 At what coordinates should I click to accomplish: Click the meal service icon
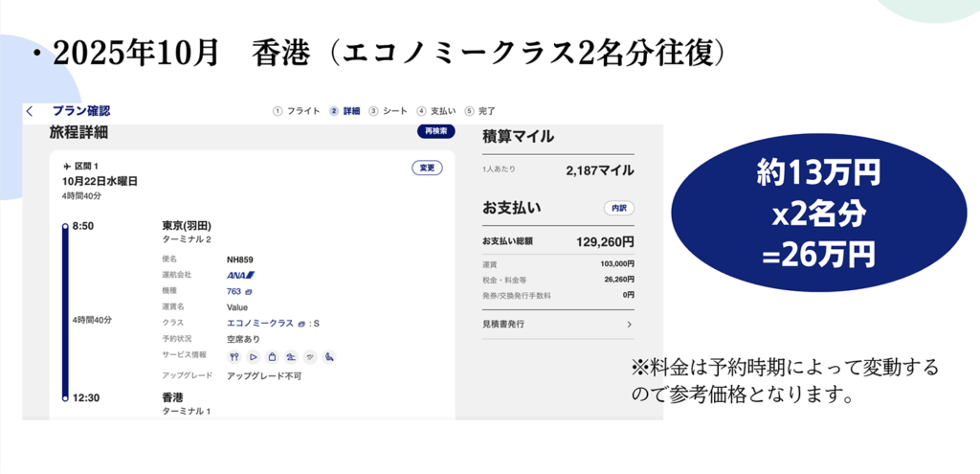coord(234,357)
